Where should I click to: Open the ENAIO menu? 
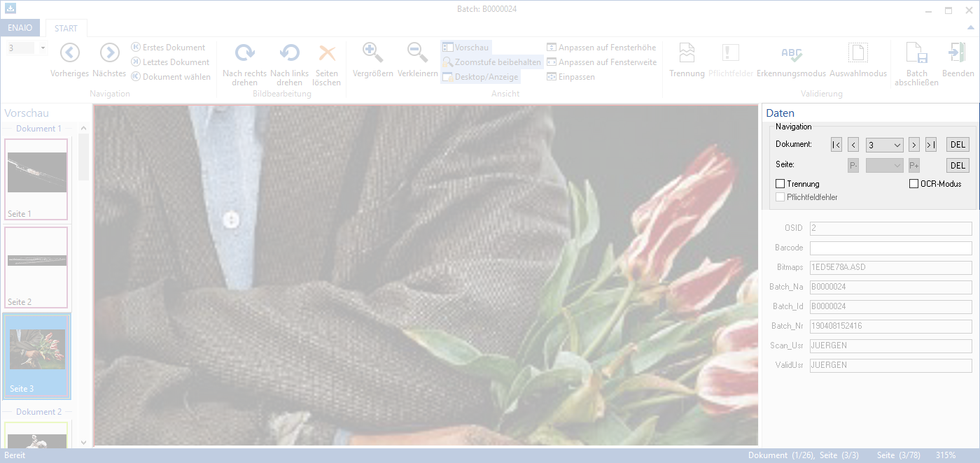coord(20,28)
